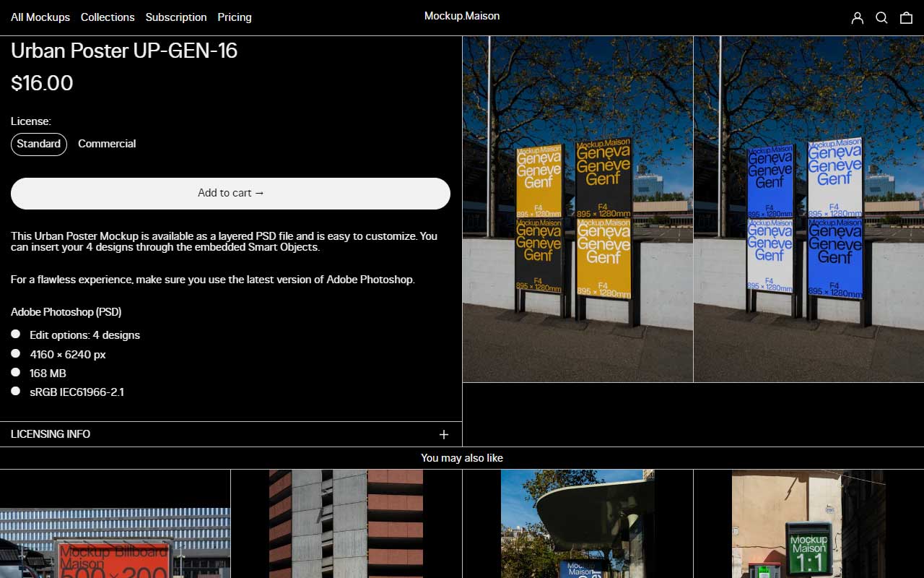View the Pricing page
924x578 pixels.
pos(234,17)
